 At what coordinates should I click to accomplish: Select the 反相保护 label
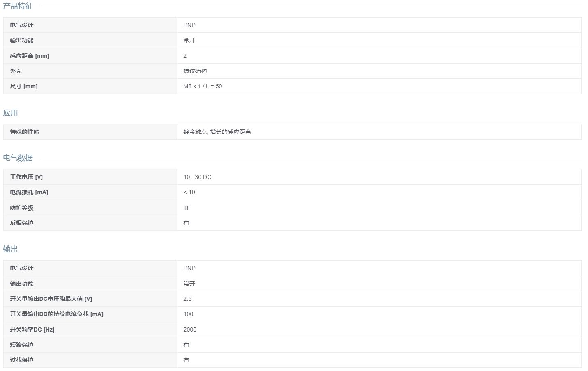(21, 223)
